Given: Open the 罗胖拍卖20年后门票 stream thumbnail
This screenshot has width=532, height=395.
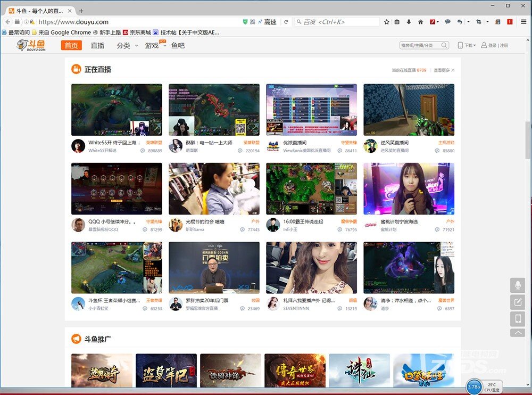Looking at the screenshot, I should click(x=214, y=268).
